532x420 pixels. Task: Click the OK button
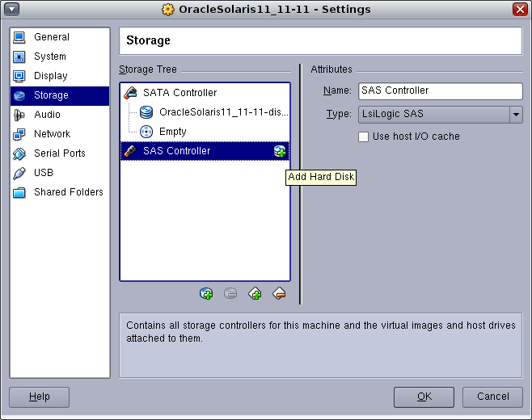424,397
